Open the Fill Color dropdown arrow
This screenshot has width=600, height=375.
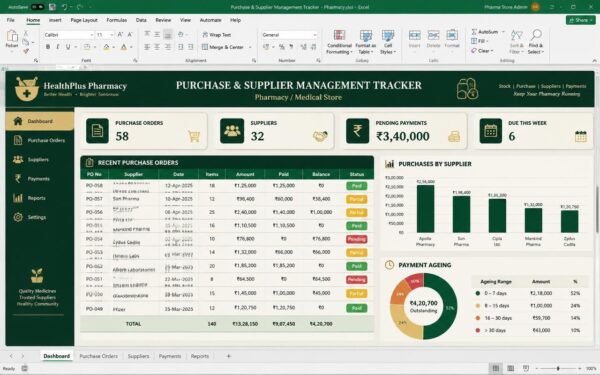coord(114,47)
